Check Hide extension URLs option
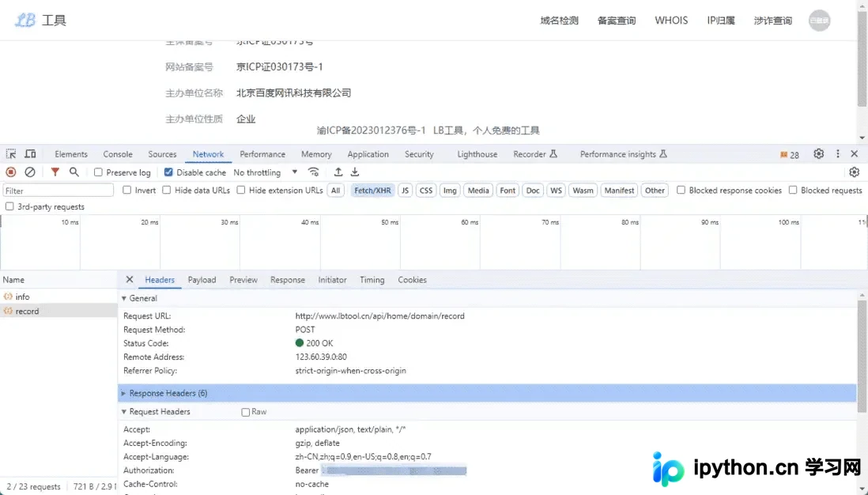 (x=241, y=190)
